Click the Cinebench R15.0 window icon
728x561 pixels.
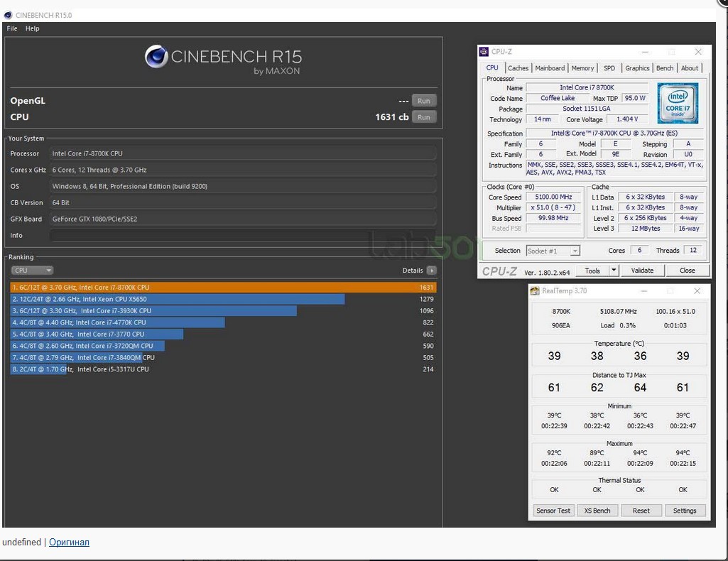point(8,15)
